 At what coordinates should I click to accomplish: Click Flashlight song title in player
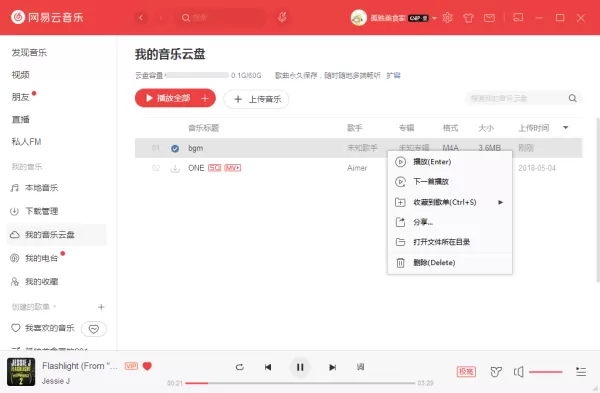tap(80, 366)
